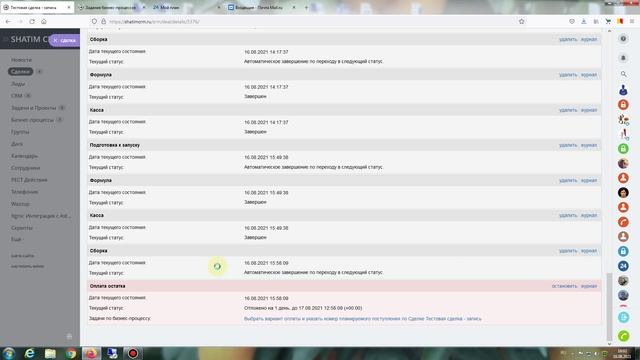Open the 'Выбрать вариант оплаты' task link
The height and width of the screenshot is (360, 640).
coord(362,318)
